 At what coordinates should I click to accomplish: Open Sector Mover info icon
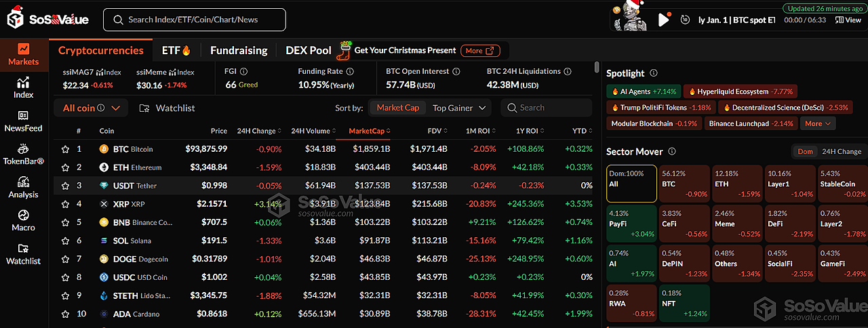pyautogui.click(x=672, y=152)
